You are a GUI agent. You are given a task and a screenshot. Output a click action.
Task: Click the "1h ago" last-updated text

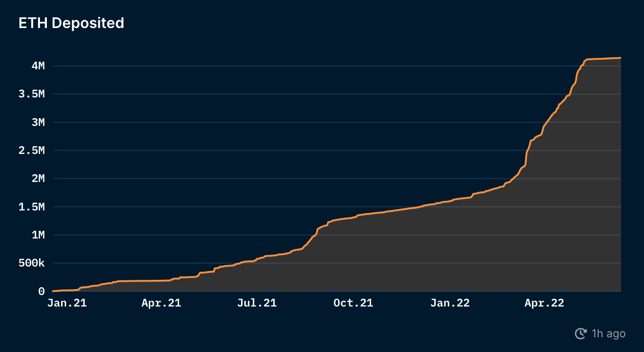coord(608,334)
